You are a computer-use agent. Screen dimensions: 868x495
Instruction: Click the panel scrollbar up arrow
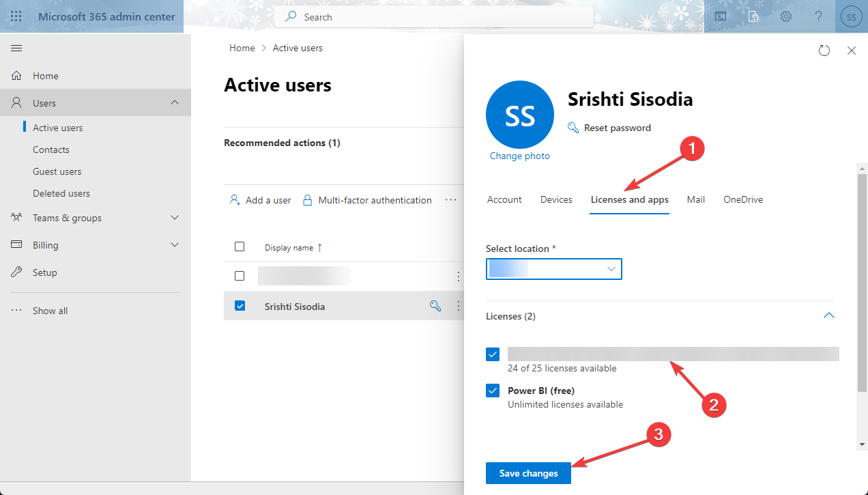pos(863,167)
